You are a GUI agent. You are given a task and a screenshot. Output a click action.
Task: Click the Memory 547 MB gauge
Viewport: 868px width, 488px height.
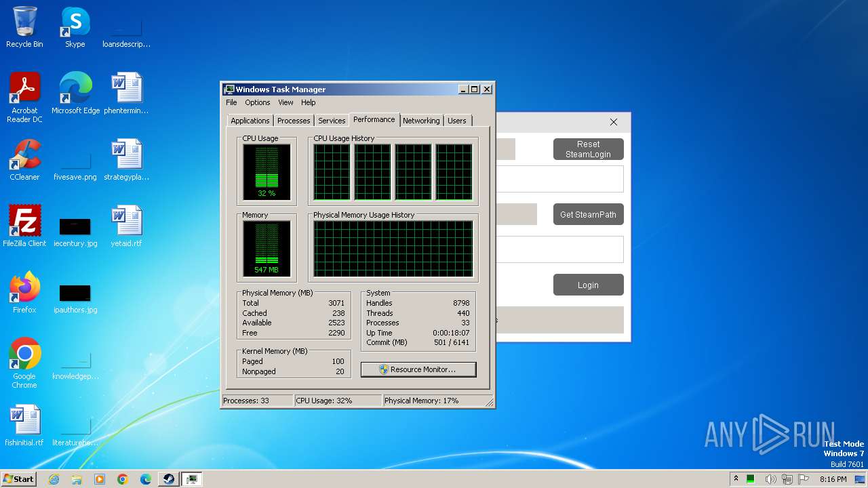[267, 249]
